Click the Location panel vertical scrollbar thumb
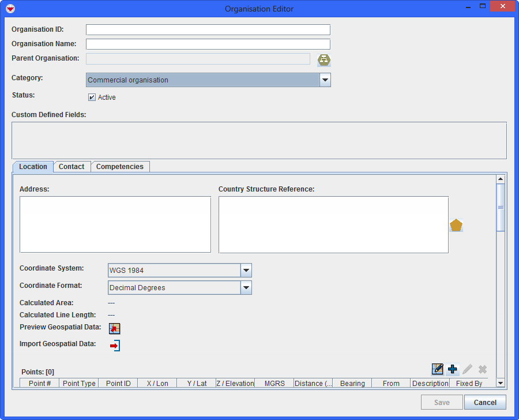Viewport: 519px width, 420px height. [x=500, y=207]
